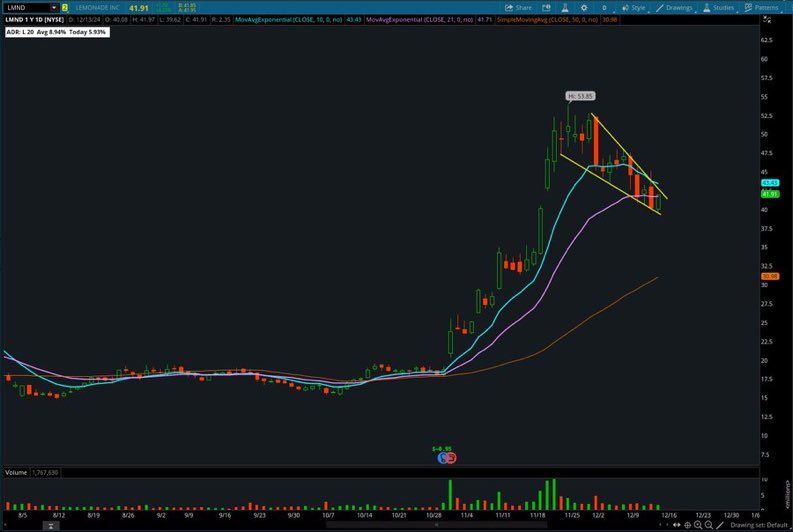Open chart settings gear icon
Screen dimensions: 793x532
tap(584, 8)
